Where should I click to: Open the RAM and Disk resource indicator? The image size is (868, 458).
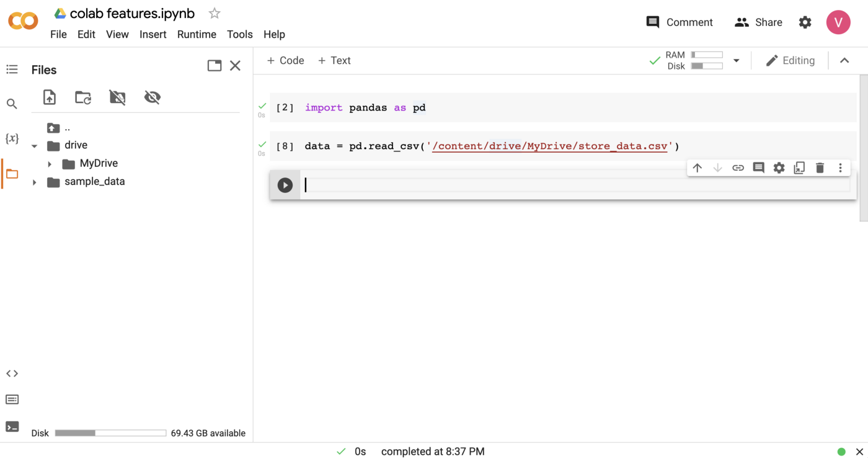pyautogui.click(x=694, y=60)
